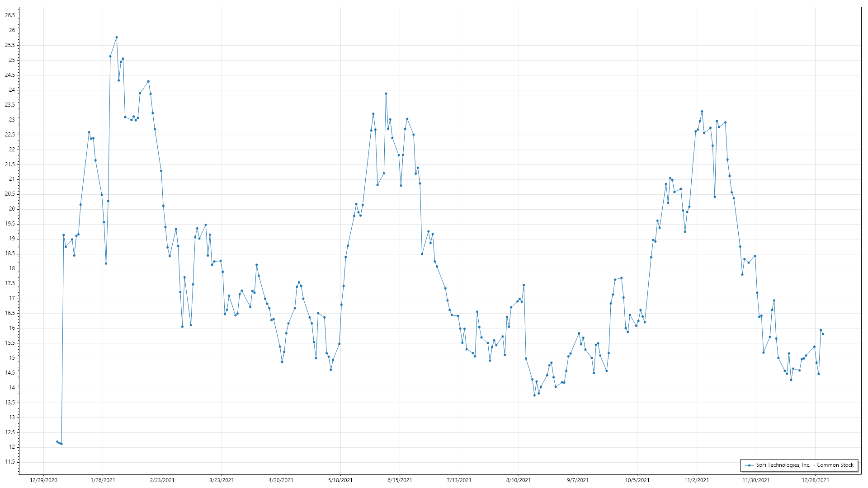Screen dimensions: 868x488
Task: Click the 3/23/2021 x-axis label
Action: pos(222,480)
